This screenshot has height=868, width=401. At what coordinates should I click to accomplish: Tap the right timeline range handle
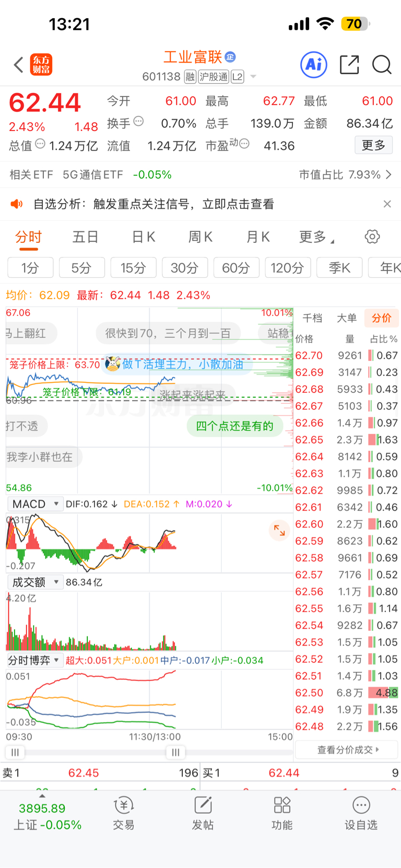(175, 753)
